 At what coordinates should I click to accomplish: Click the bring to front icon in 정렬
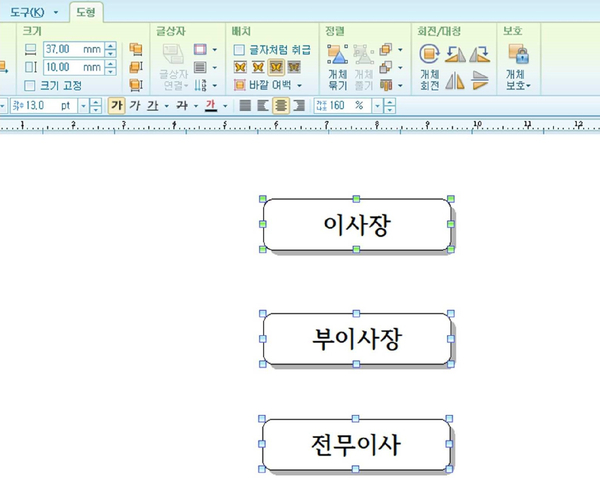pos(386,49)
